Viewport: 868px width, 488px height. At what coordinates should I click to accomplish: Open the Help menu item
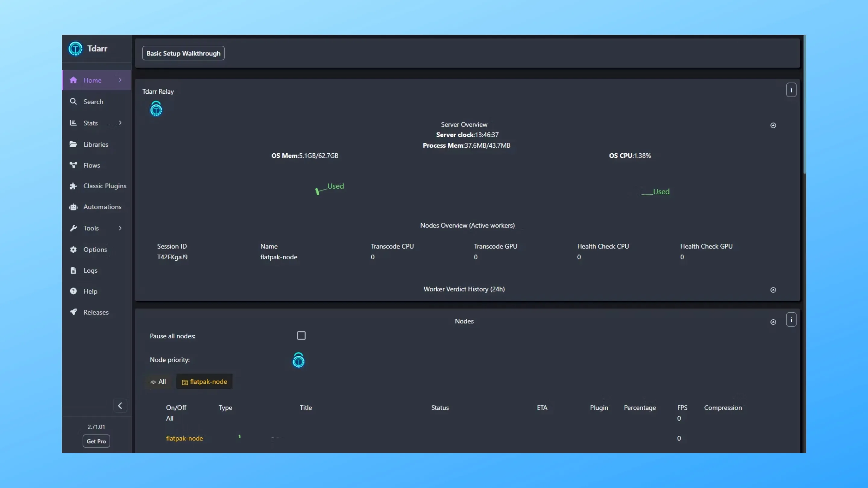tap(96, 291)
